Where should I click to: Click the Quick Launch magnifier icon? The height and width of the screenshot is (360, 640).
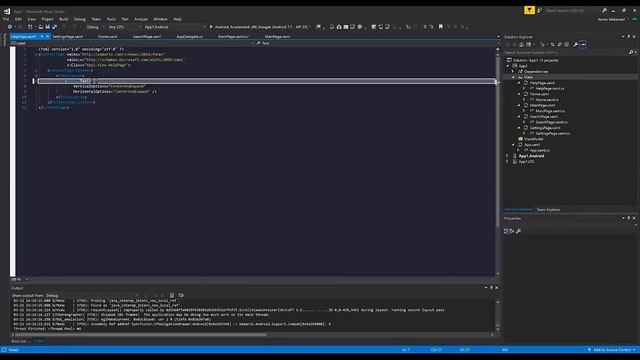tap(604, 10)
